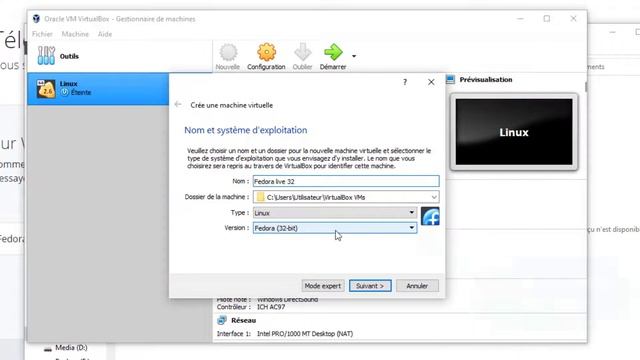Click the Nouvelle toolbar icon

point(228,53)
